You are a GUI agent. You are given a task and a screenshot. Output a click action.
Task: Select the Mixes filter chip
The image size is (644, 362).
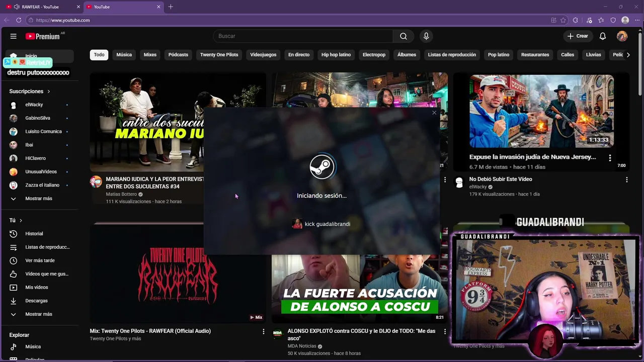[x=150, y=55]
